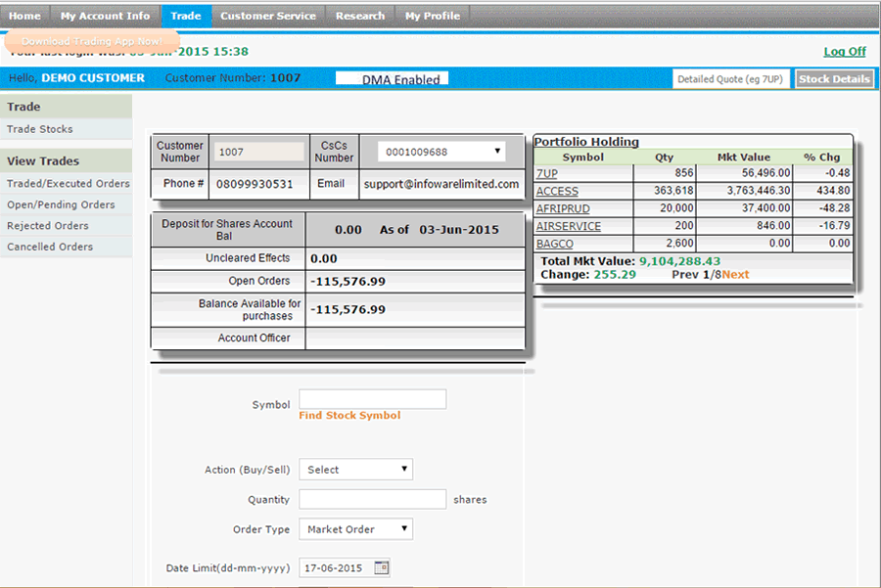Open the Action (Buy/Sell) dropdown
The width and height of the screenshot is (881, 588).
tap(355, 470)
